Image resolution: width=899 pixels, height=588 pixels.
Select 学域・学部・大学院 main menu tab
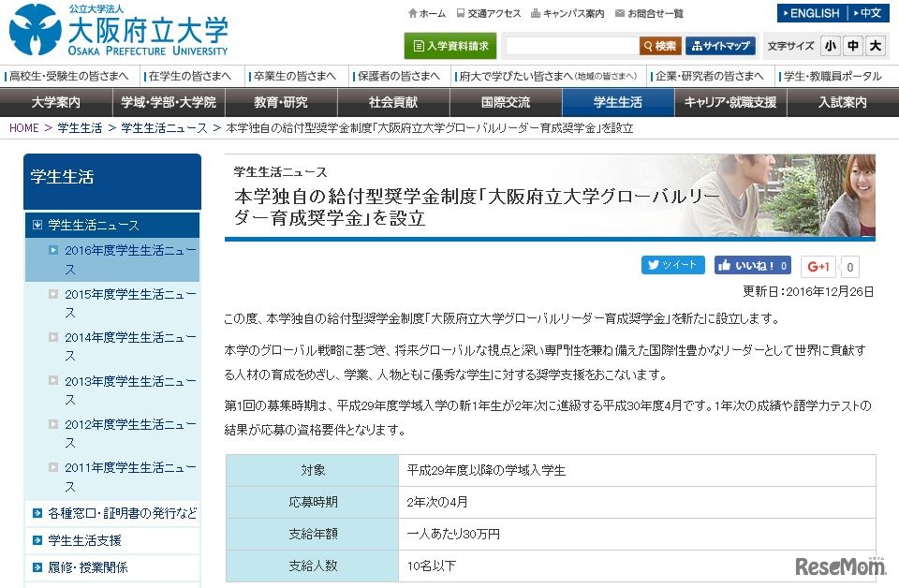(x=168, y=102)
